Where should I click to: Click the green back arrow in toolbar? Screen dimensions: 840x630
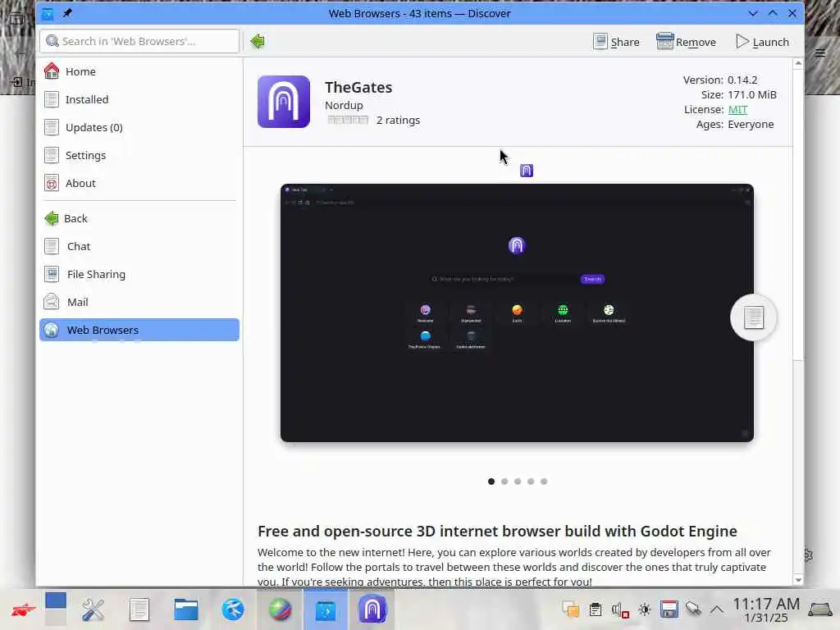[x=258, y=41]
